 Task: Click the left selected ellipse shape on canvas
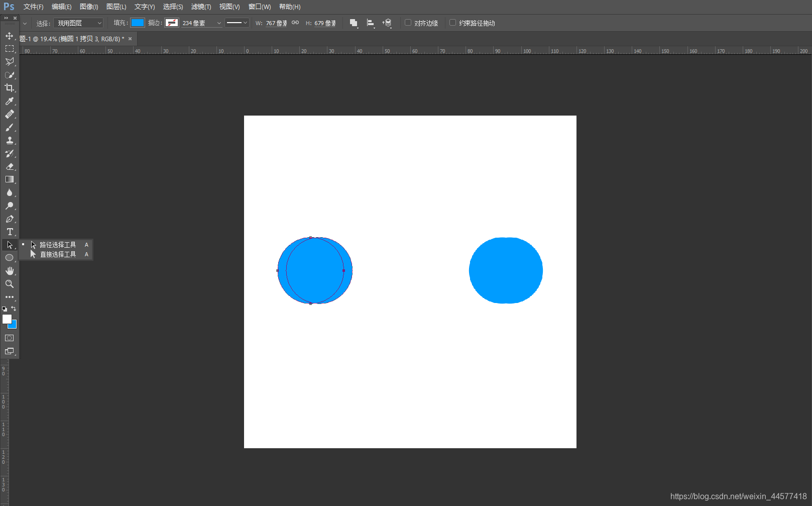point(315,270)
